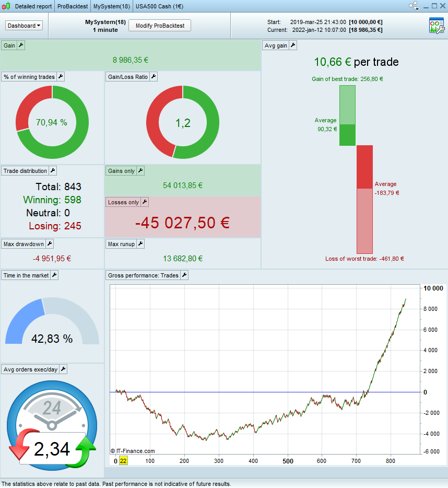Click wrench beside Gross performance: Trades
448x488 pixels.
(184, 275)
